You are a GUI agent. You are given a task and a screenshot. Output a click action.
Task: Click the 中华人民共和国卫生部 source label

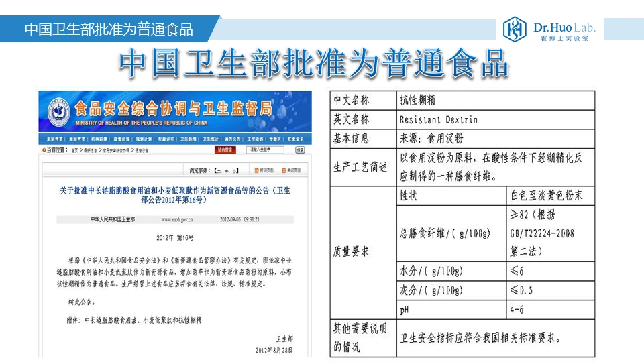click(x=113, y=220)
